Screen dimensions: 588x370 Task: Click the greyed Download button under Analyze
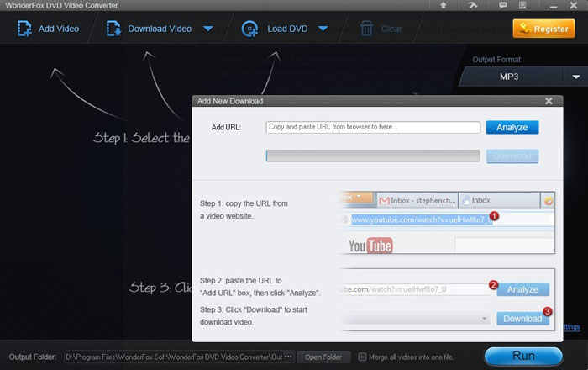(512, 156)
